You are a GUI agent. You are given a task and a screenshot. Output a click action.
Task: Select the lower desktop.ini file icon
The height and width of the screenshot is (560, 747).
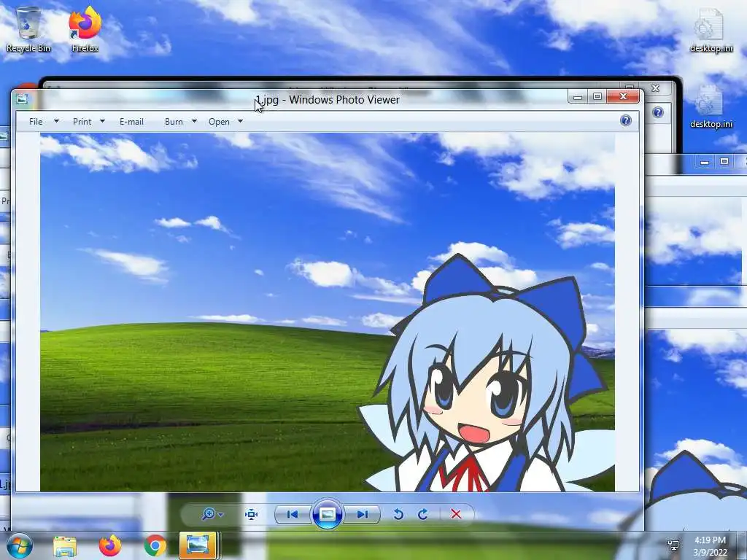click(711, 106)
